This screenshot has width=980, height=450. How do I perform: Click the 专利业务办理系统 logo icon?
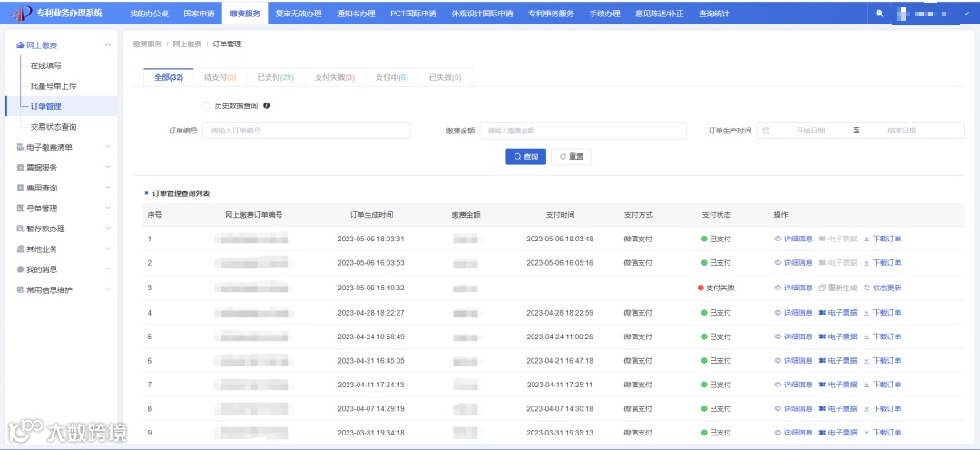point(22,13)
